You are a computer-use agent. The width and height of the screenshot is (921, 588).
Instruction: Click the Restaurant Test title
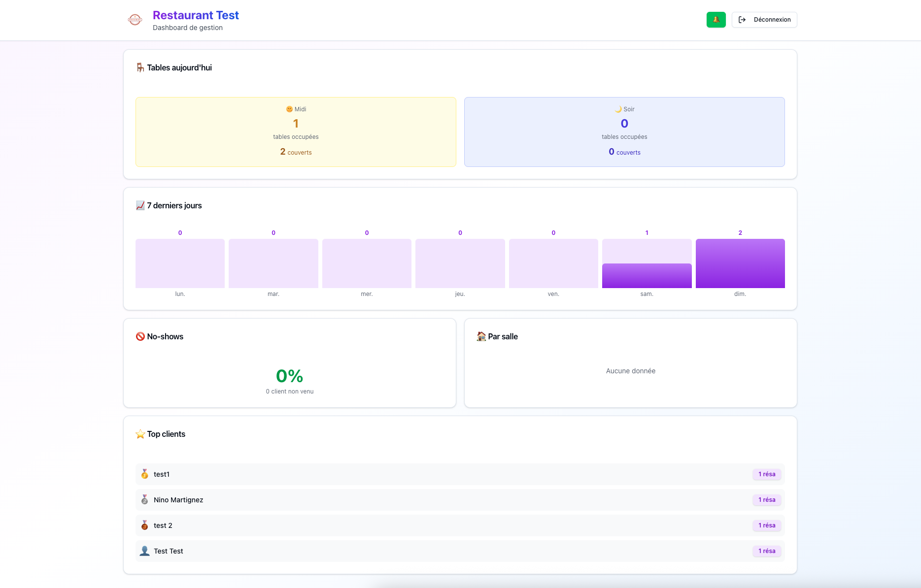tap(196, 15)
